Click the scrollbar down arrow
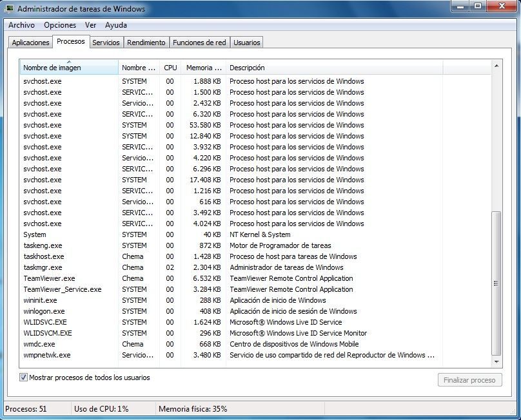The width and height of the screenshot is (521, 420). pos(496,362)
